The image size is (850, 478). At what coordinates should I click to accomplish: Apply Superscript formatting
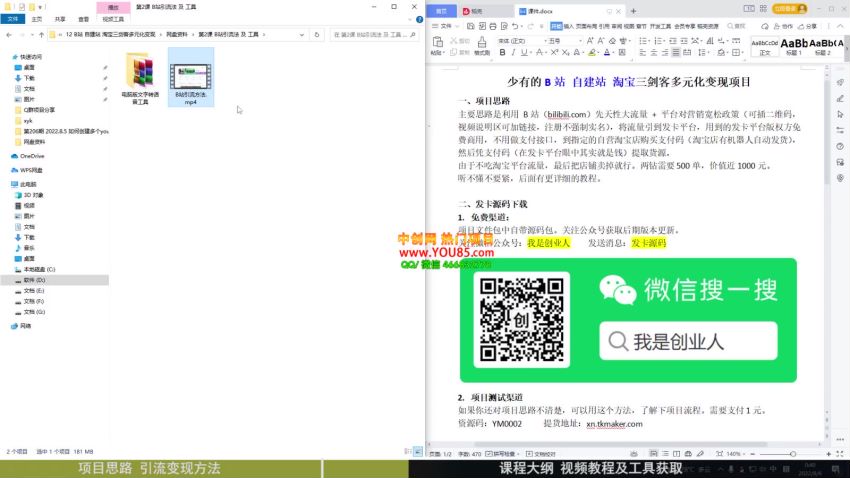pos(554,53)
